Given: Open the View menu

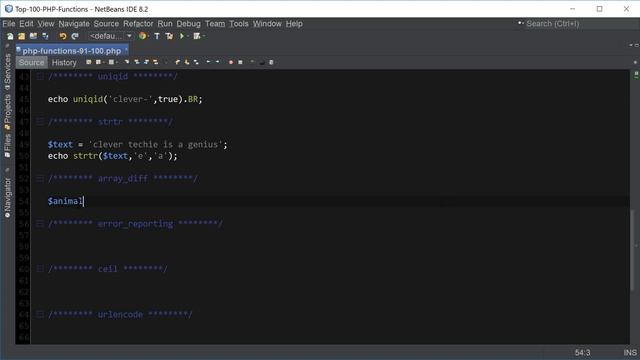Looking at the screenshot, I should (x=46, y=24).
